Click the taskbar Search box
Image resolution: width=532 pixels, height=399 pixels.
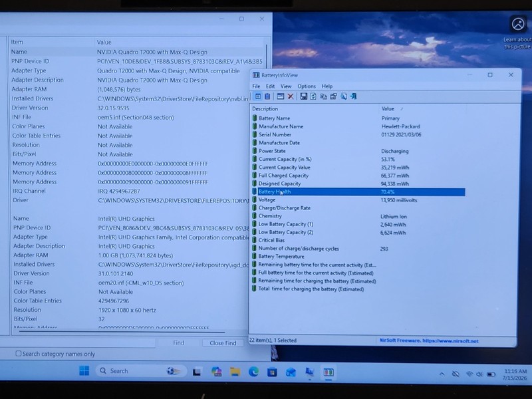coord(141,371)
